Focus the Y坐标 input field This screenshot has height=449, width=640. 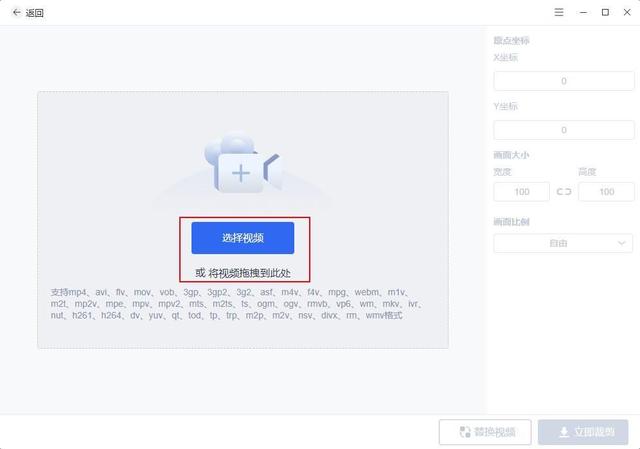tap(564, 130)
